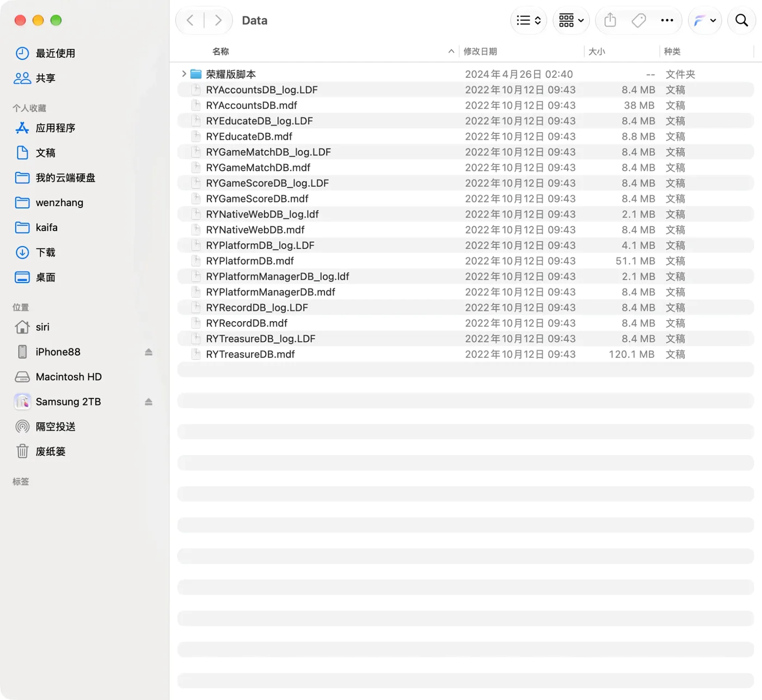Select file RYTreasureDB_log.LDF

(x=465, y=339)
